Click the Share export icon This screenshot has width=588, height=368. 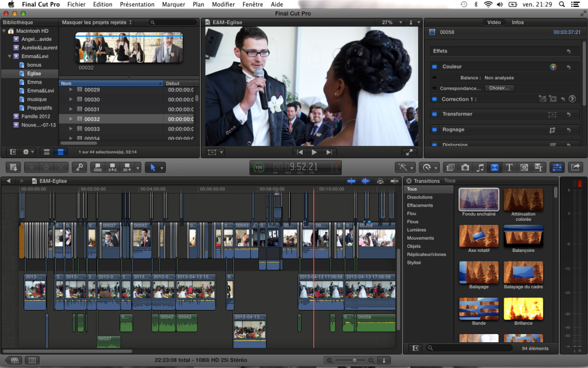[576, 167]
